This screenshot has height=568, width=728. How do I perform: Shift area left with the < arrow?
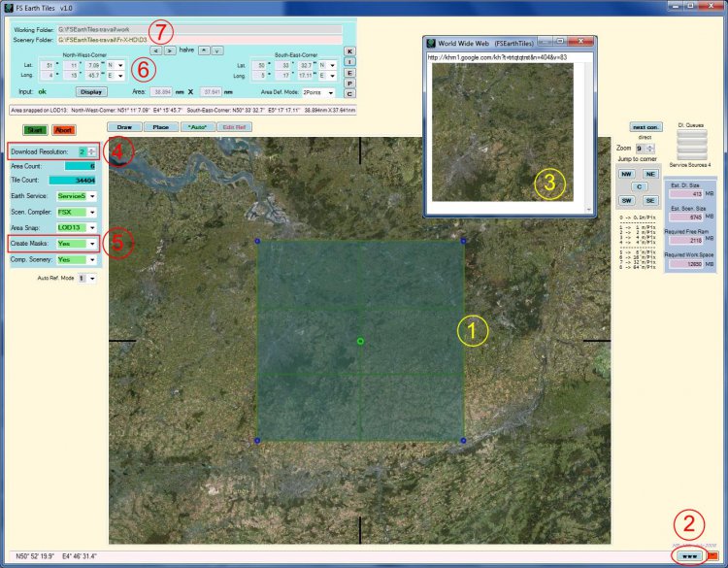click(x=156, y=50)
